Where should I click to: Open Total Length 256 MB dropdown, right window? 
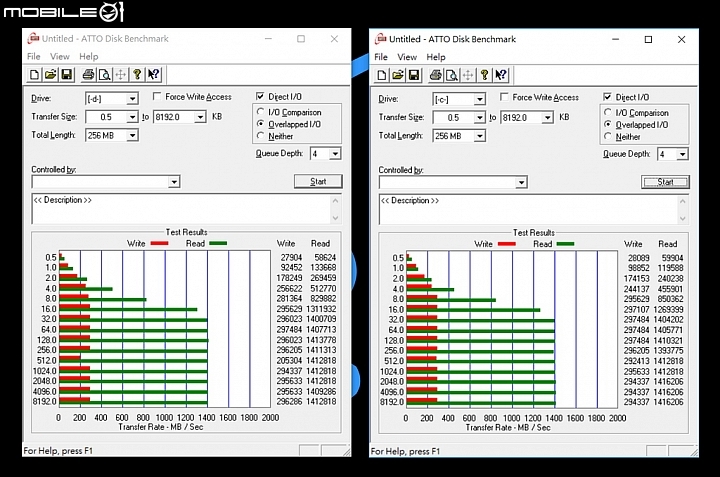pos(479,136)
